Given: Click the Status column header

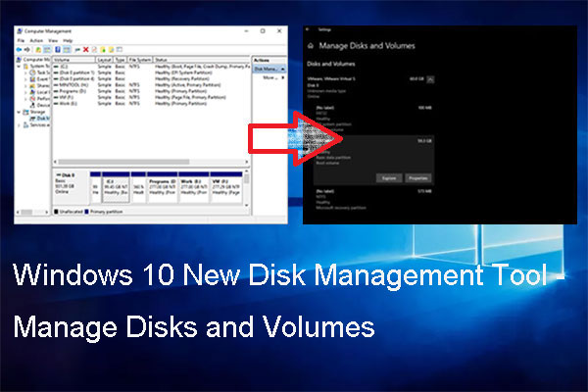Looking at the screenshot, I should click(x=201, y=60).
